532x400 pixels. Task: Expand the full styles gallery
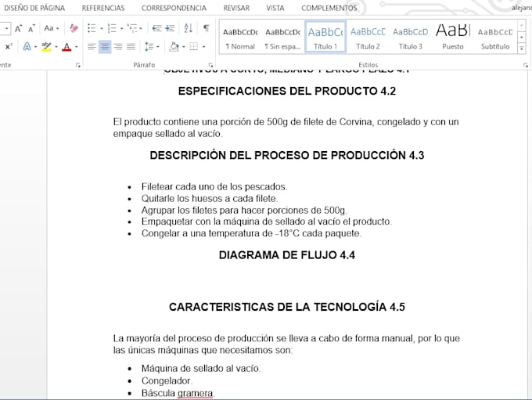522,49
